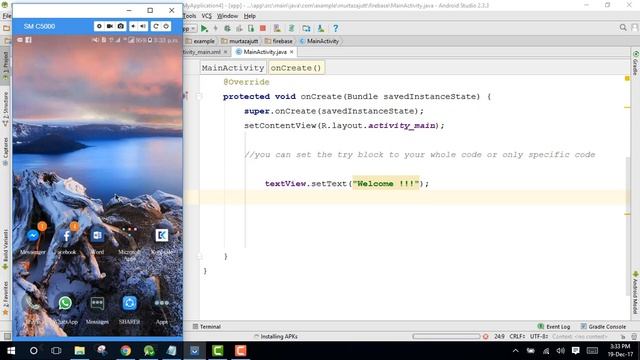Viewport: 640px width, 360px height.
Task: Change the UTF-8 file encoding
Action: pyautogui.click(x=539, y=336)
